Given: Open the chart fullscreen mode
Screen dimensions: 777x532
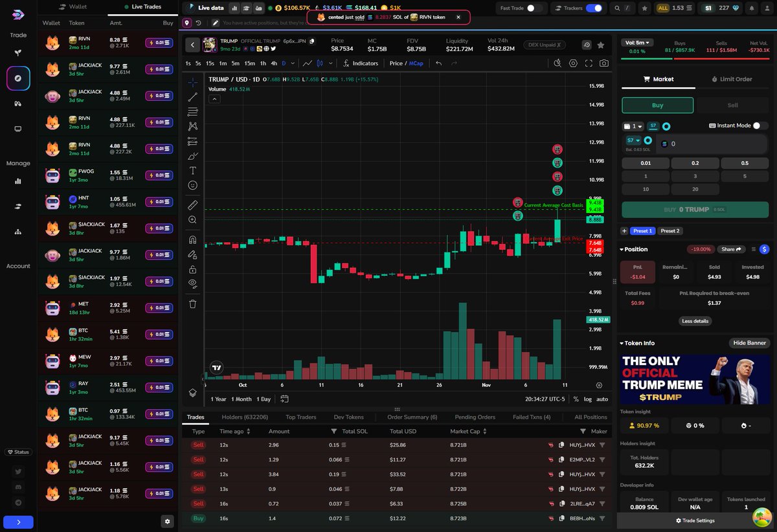Looking at the screenshot, I should (589, 63).
